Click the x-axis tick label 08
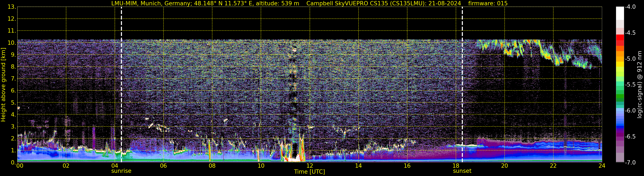 pyautogui.click(x=212, y=166)
